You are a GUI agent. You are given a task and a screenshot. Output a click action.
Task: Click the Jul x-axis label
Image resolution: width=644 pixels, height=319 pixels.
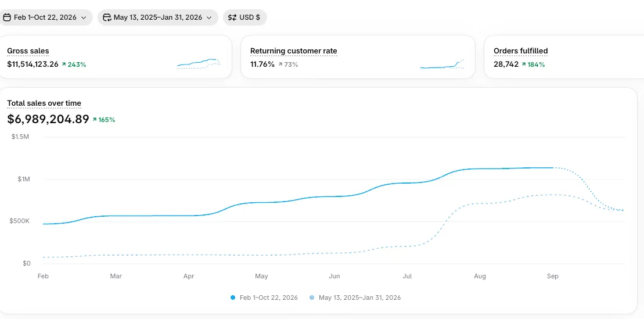pyautogui.click(x=408, y=276)
